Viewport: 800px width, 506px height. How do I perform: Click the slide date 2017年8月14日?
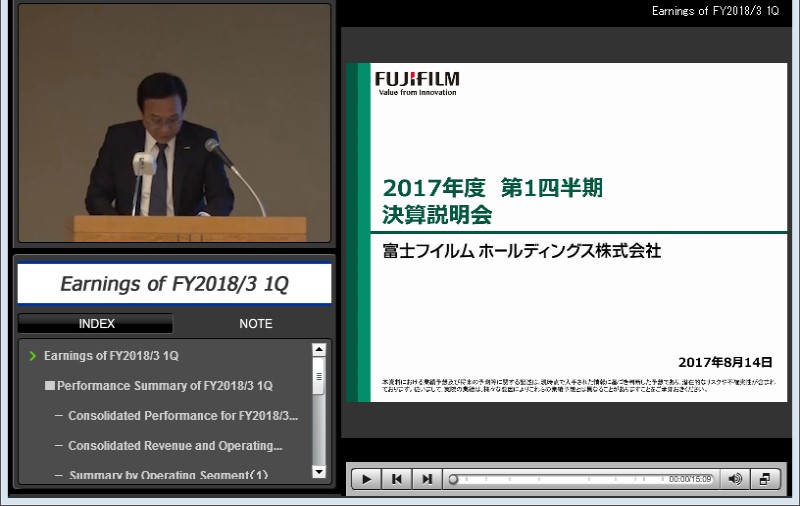(724, 362)
